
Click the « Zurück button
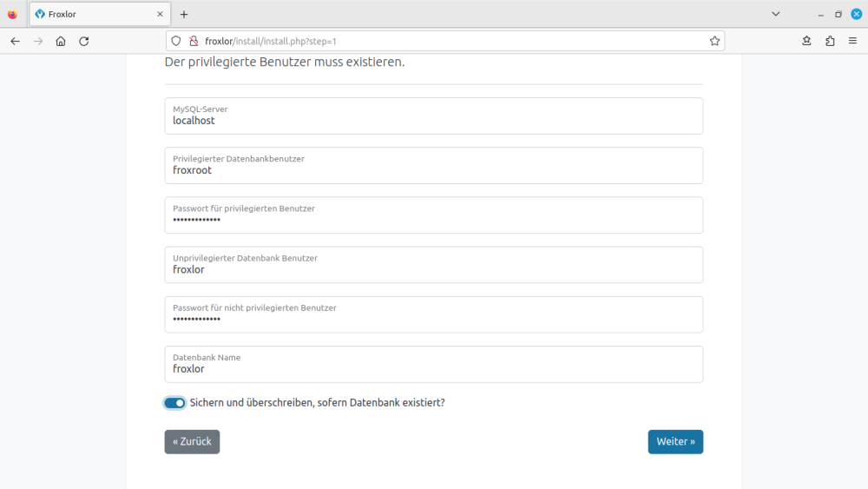point(192,442)
